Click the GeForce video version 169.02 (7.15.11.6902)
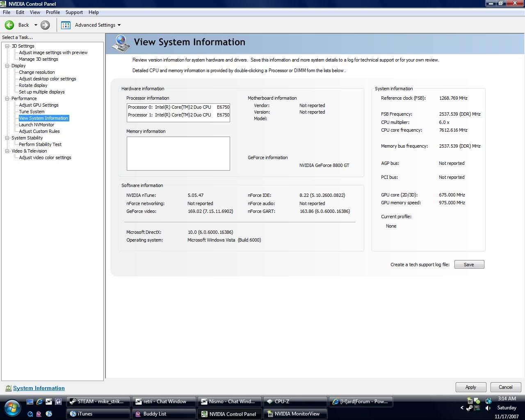 point(210,211)
